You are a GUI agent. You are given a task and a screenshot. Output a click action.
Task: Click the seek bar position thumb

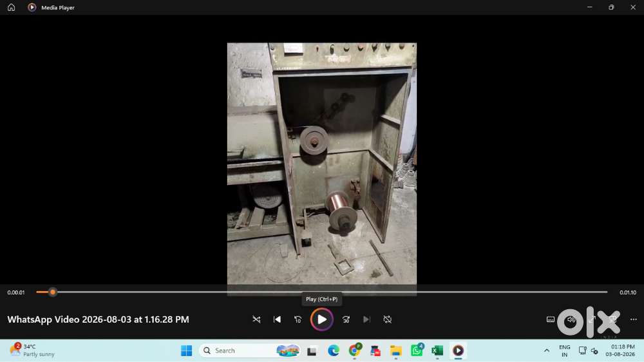tap(53, 292)
